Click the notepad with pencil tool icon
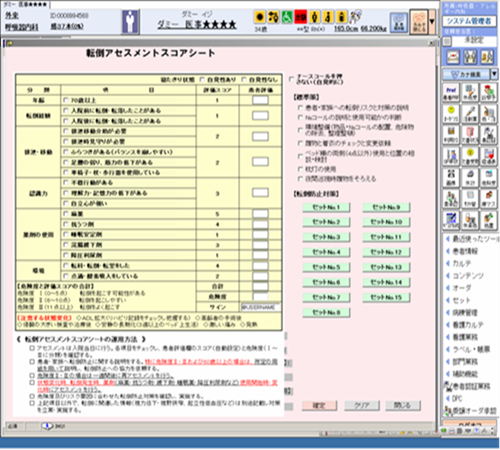500x450 pixels. (470, 92)
